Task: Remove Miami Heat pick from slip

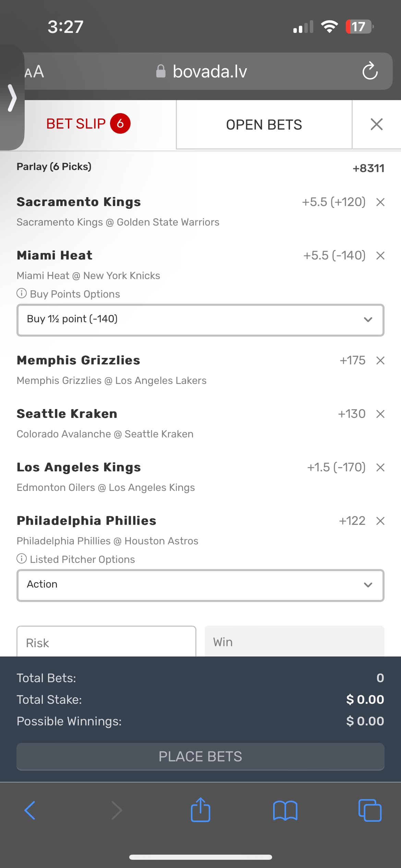Action: coord(380,256)
